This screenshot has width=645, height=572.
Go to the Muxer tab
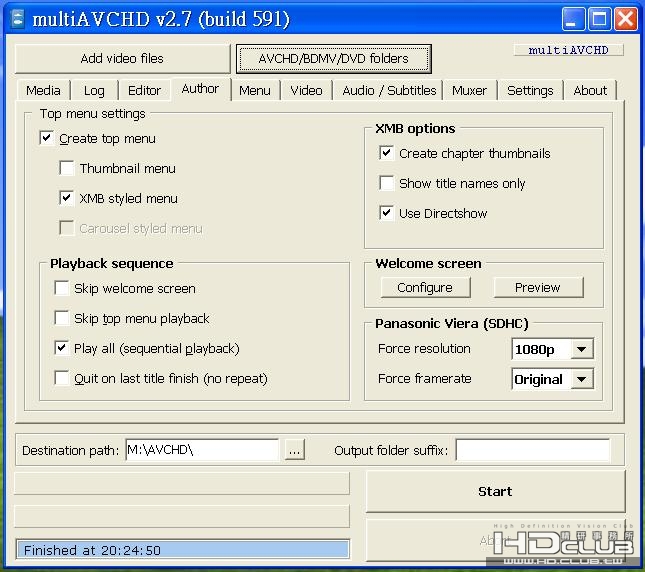point(469,90)
